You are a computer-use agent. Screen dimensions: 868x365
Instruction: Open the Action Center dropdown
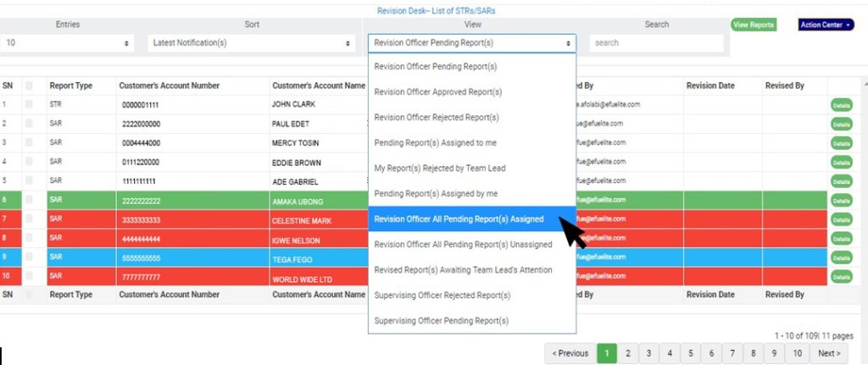(x=826, y=25)
